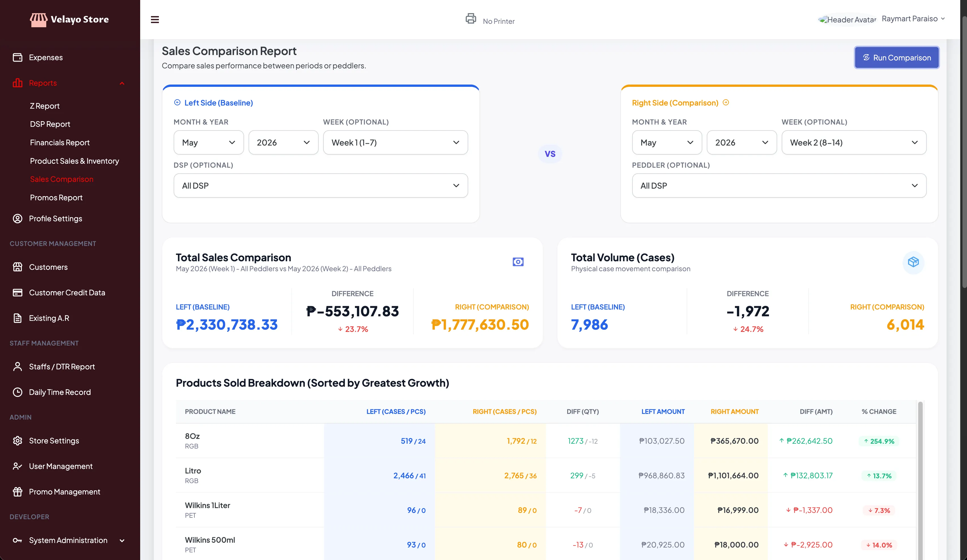
Task: Click the VS badge between panels
Action: tap(550, 154)
